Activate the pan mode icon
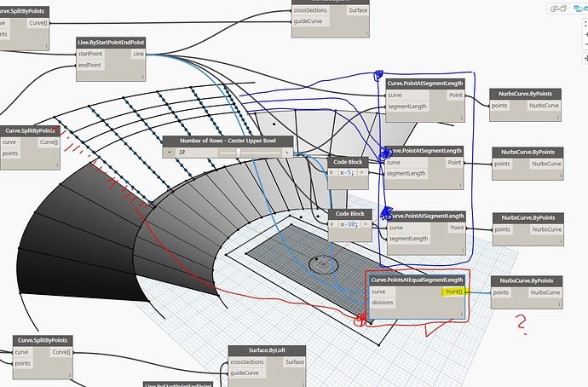588x387 pixels. point(585,59)
